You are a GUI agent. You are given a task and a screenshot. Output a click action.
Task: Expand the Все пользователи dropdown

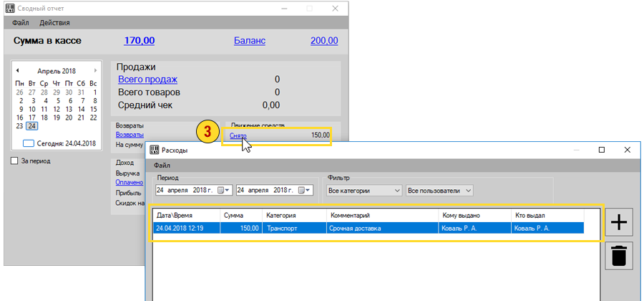pos(469,191)
